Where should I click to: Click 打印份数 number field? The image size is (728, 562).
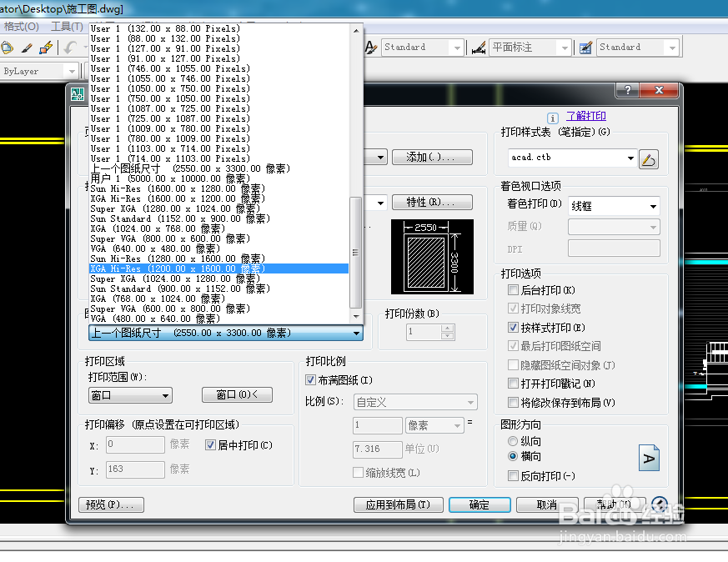(424, 332)
